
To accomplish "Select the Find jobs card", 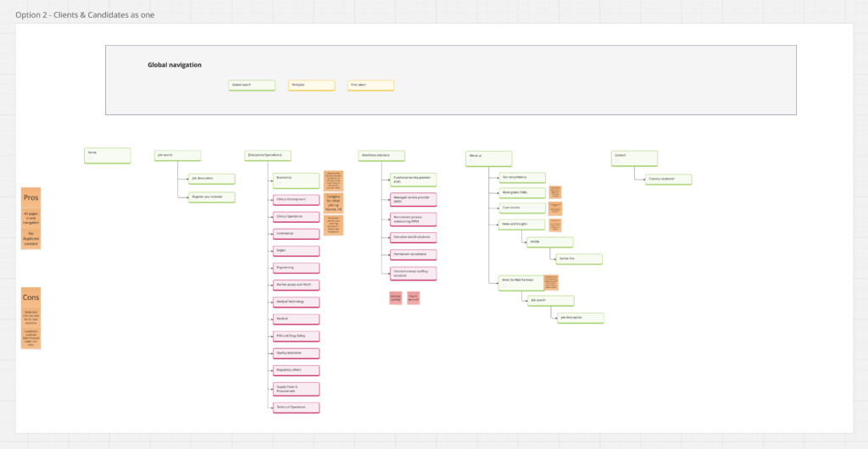I will coord(311,86).
